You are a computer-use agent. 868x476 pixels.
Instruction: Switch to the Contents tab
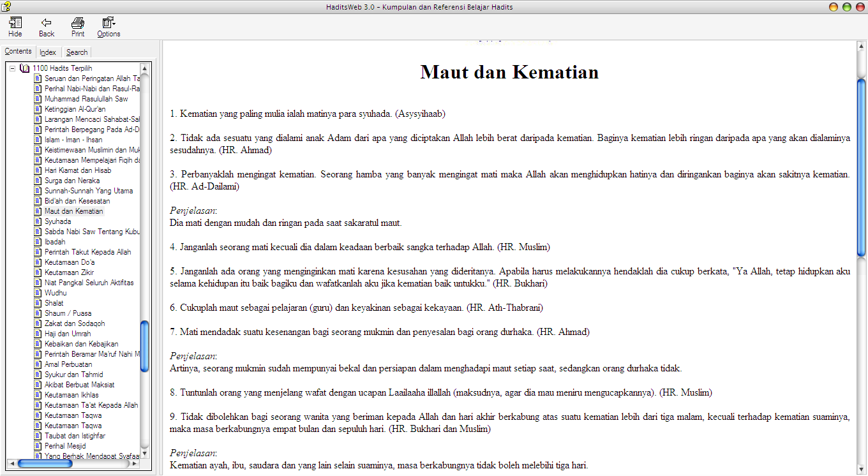[18, 52]
